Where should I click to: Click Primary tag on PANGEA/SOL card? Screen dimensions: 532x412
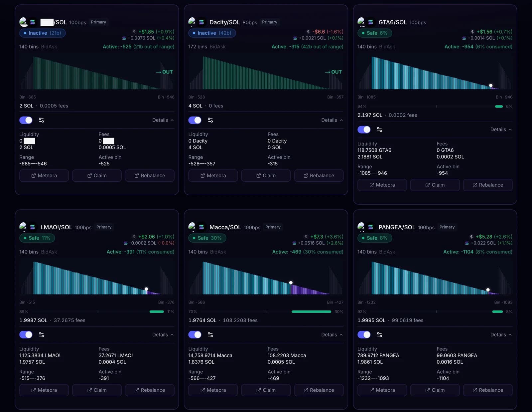(x=447, y=227)
